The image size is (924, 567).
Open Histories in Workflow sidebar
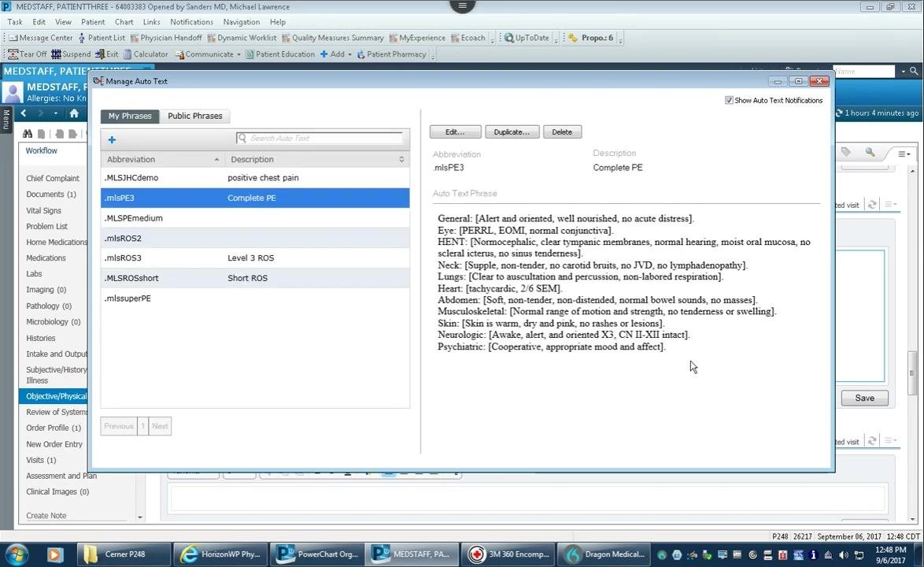41,339
